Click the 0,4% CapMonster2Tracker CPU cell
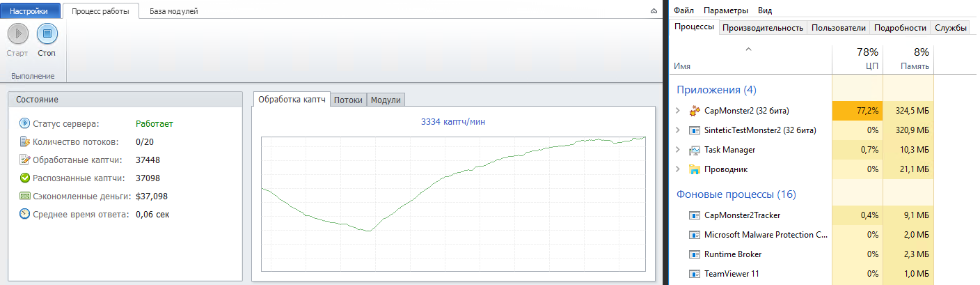Screen dimensions: 980x285 point(857,215)
